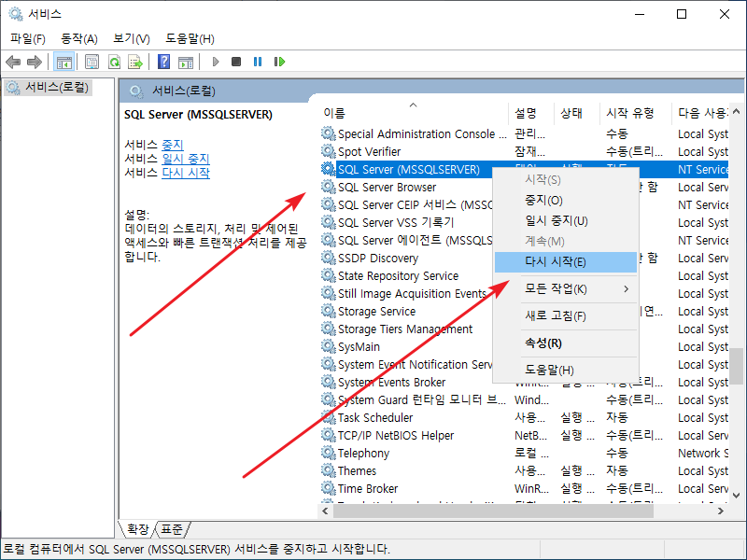Click the gear icon of Telephony

(329, 454)
